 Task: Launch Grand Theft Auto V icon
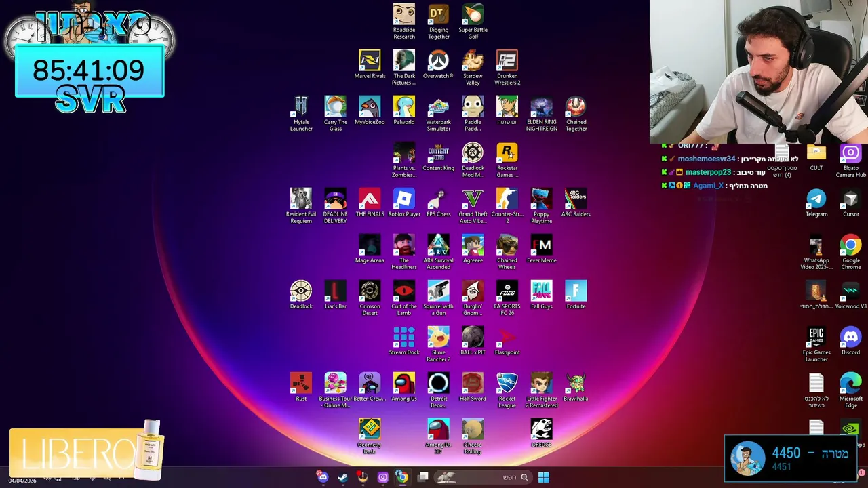473,206
